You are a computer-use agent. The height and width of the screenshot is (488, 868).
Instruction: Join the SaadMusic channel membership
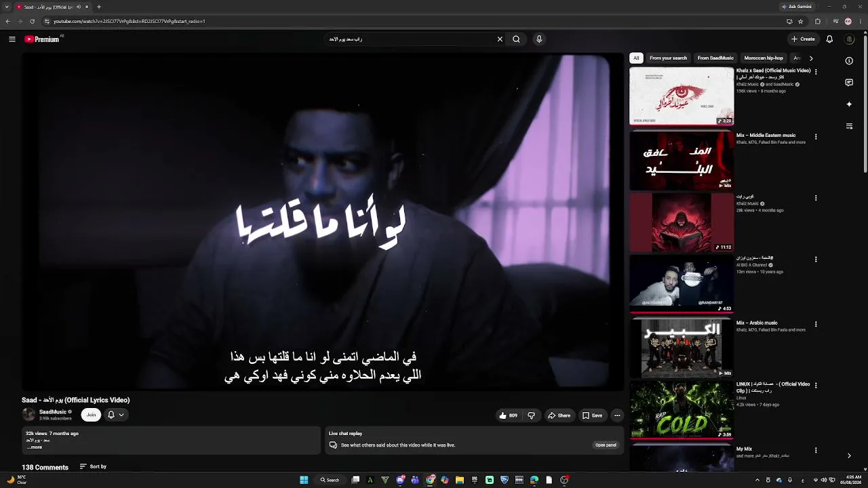[x=91, y=415]
